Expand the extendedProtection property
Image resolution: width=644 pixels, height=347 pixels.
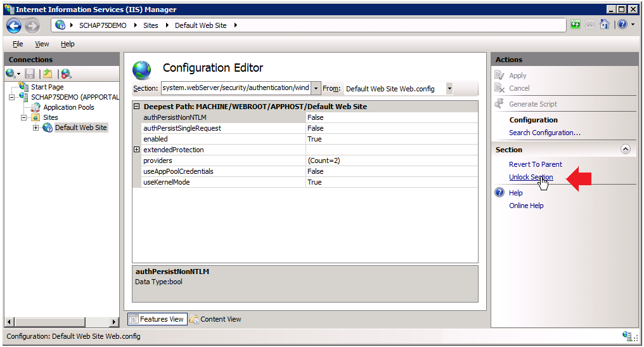136,150
